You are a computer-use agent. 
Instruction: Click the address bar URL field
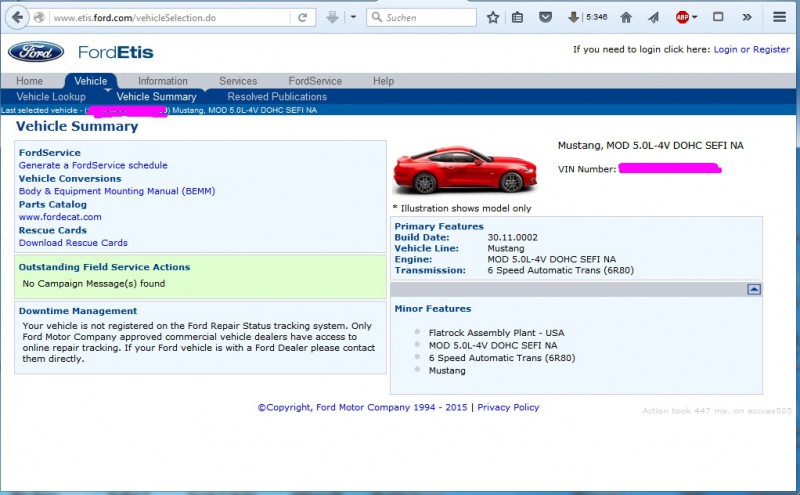click(x=170, y=17)
